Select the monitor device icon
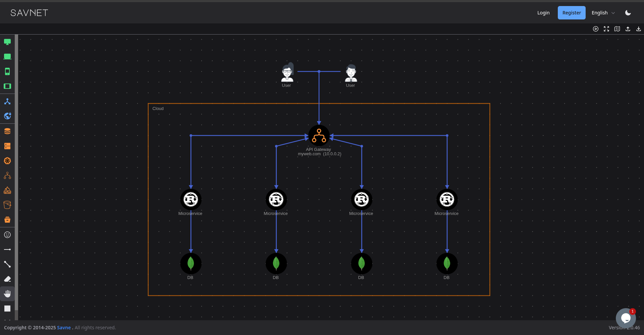644x335 pixels. pyautogui.click(x=7, y=42)
